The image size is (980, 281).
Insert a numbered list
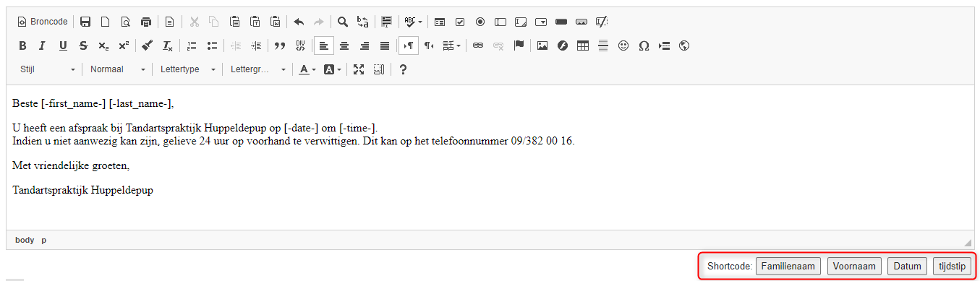click(x=192, y=46)
